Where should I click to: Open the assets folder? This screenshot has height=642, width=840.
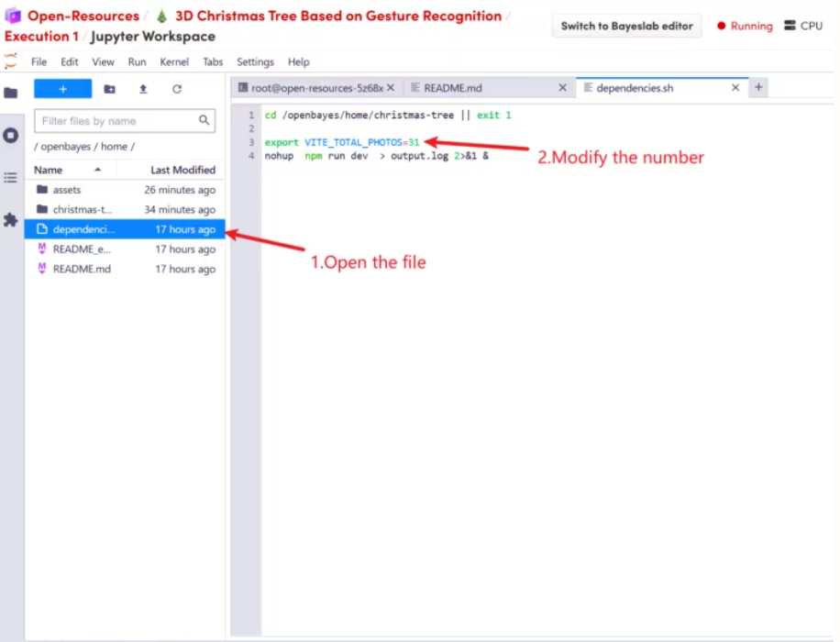(67, 190)
